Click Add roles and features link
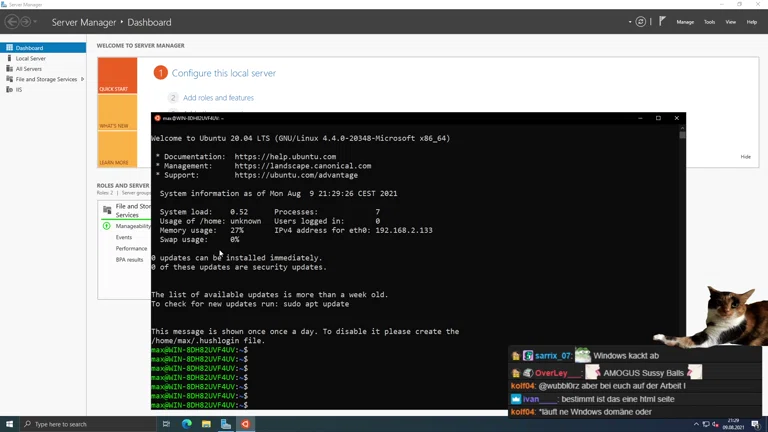768x432 pixels. tap(218, 97)
